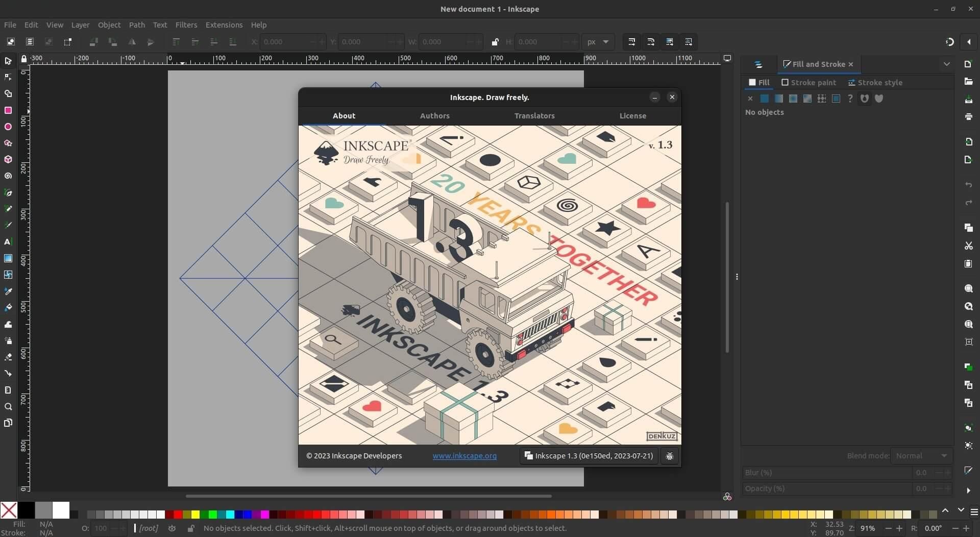The height and width of the screenshot is (537, 980).
Task: Select the Calligraphy tool
Action: [x=8, y=225]
